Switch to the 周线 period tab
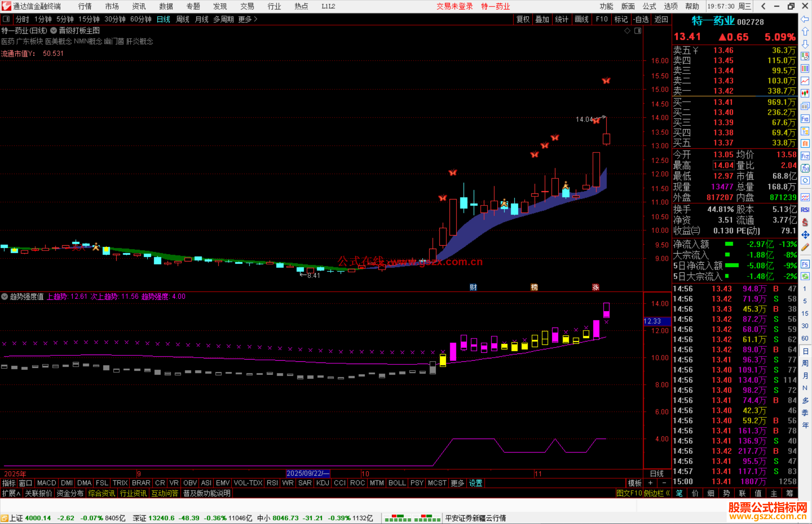 coord(183,19)
